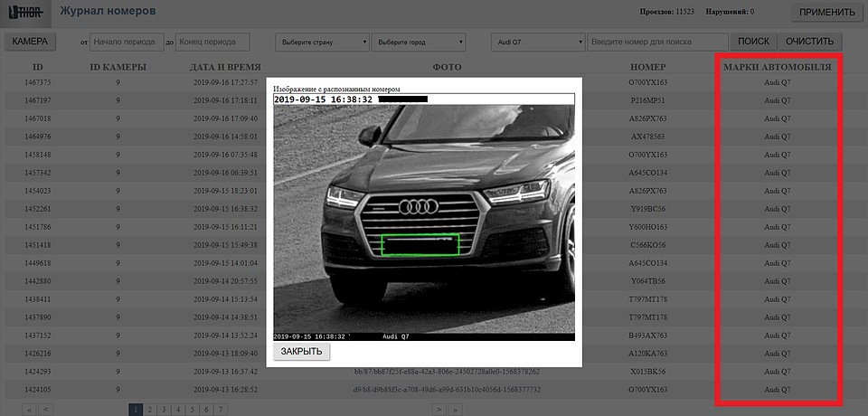Image resolution: width=868 pixels, height=416 pixels.
Task: Select ID cell 1464976
Action: pyautogui.click(x=38, y=137)
